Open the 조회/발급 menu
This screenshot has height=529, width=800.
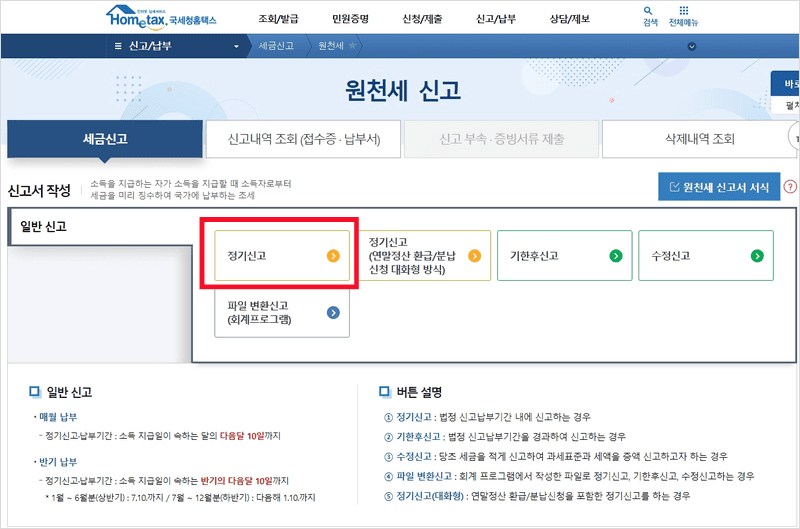coord(278,19)
